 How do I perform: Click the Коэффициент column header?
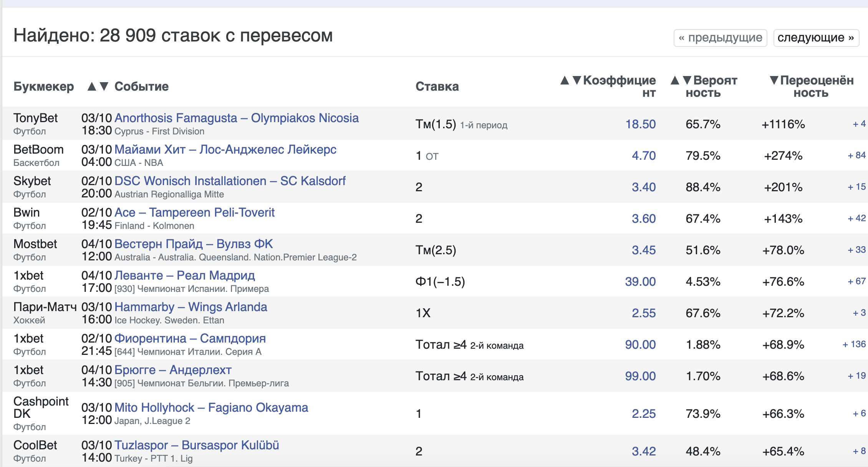(619, 86)
